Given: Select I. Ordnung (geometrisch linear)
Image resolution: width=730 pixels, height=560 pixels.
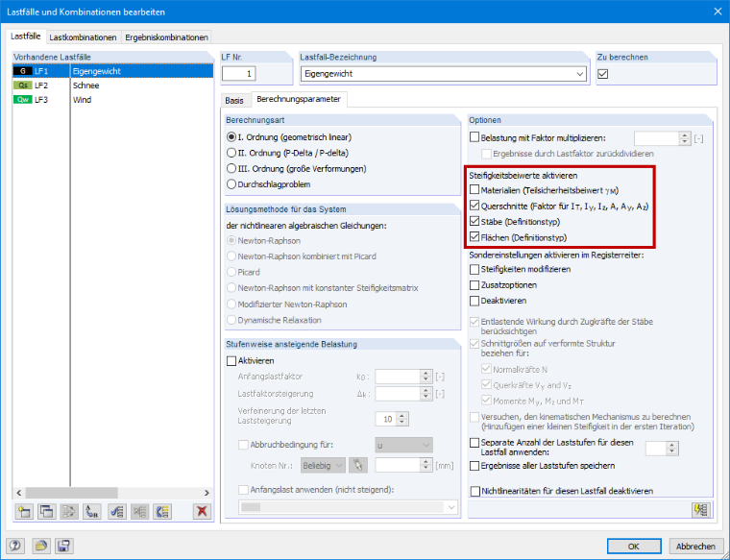Looking at the screenshot, I should coord(231,137).
